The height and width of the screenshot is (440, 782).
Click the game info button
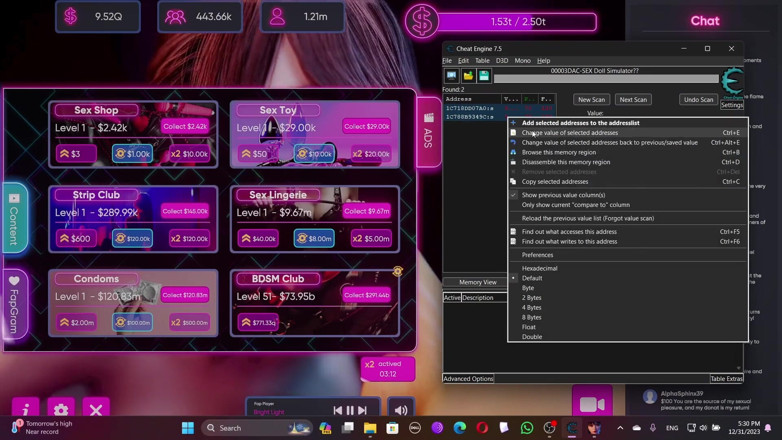(x=26, y=409)
